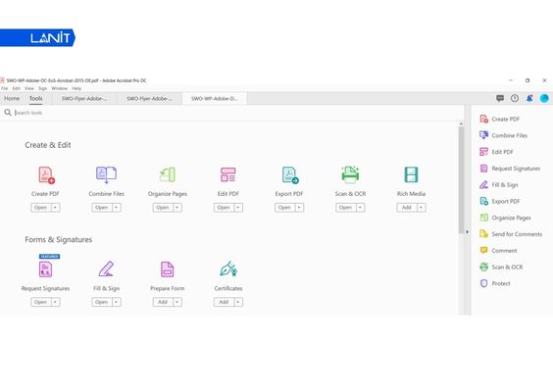
Task: Switch to SWO-WP-Adobe-D document tab
Action: click(215, 99)
